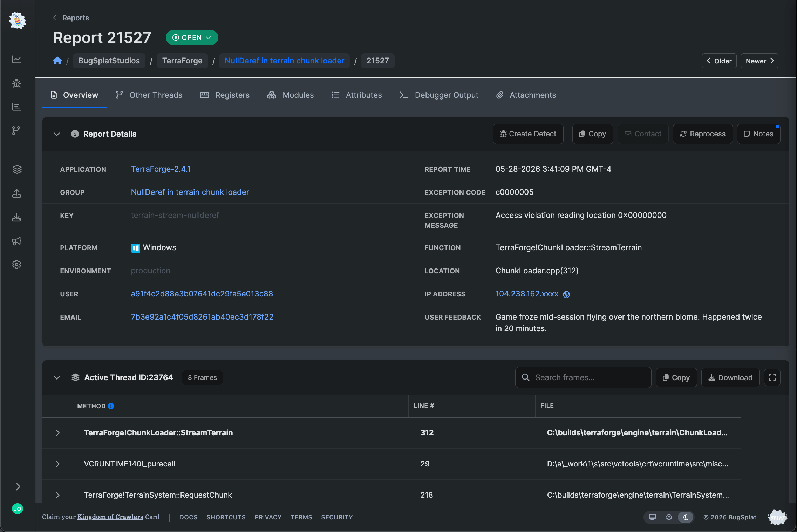Image resolution: width=797 pixels, height=532 pixels.
Task: Click the Reprocess button
Action: pyautogui.click(x=702, y=134)
